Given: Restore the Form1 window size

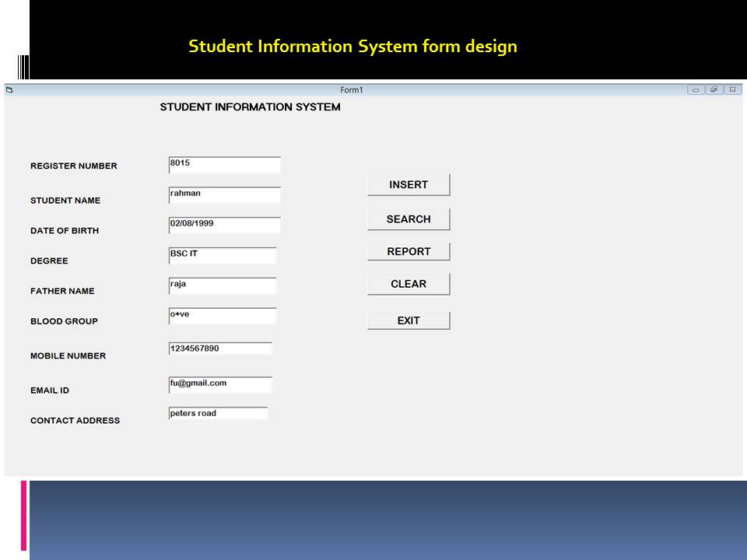Looking at the screenshot, I should click(714, 89).
